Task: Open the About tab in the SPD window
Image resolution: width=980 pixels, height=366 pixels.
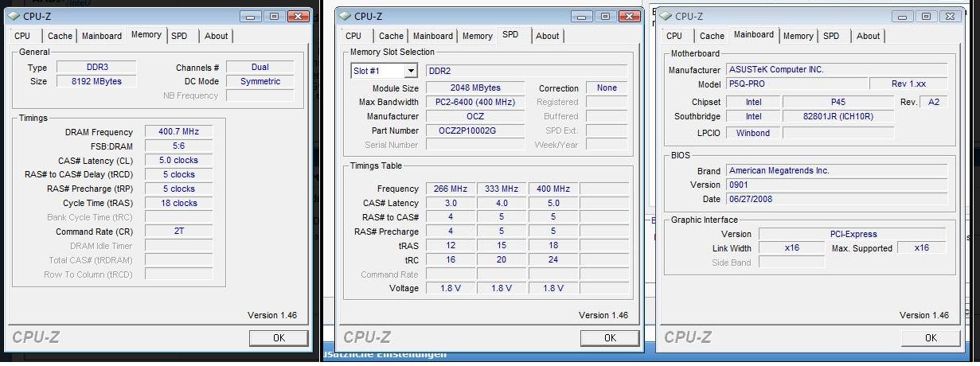Action: tap(547, 36)
